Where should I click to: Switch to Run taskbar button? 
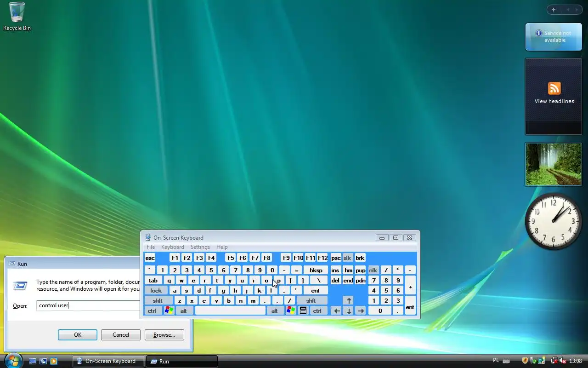click(182, 361)
